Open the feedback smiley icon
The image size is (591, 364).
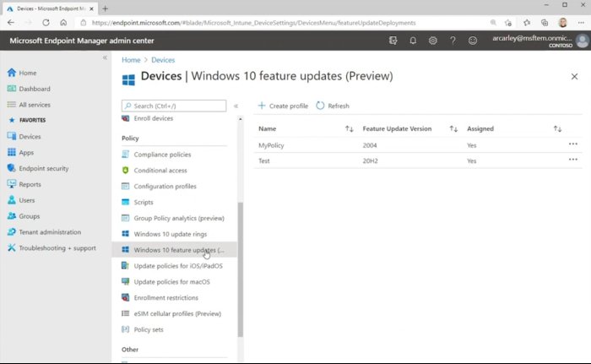click(473, 41)
